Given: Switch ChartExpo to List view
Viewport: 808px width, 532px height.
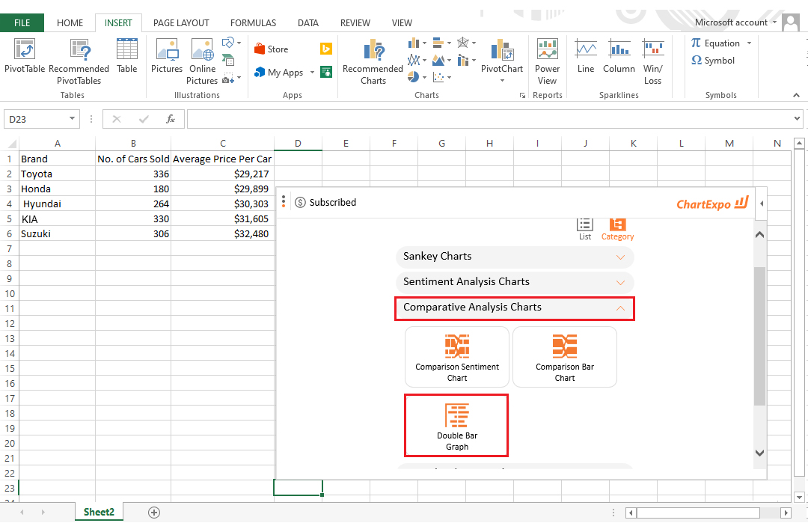Looking at the screenshot, I should 585,229.
